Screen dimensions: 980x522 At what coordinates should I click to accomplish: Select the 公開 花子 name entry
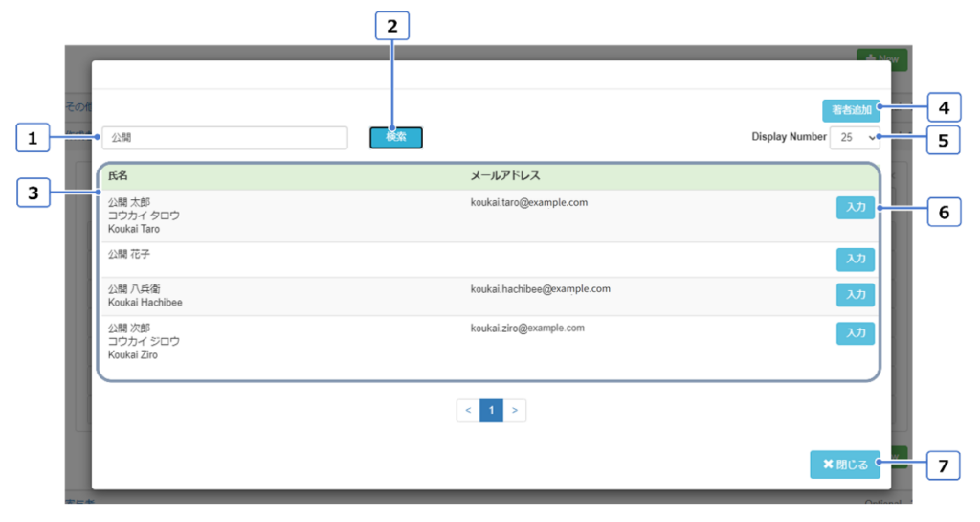coord(129,255)
